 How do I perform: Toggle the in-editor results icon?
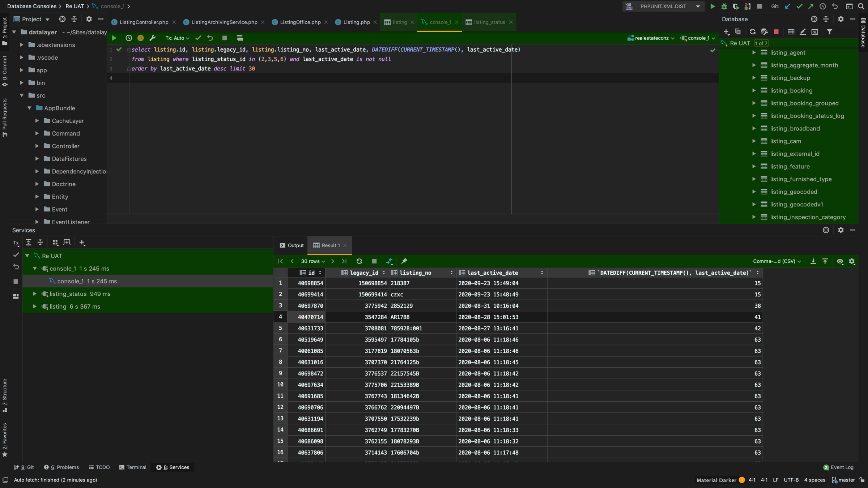coord(240,38)
